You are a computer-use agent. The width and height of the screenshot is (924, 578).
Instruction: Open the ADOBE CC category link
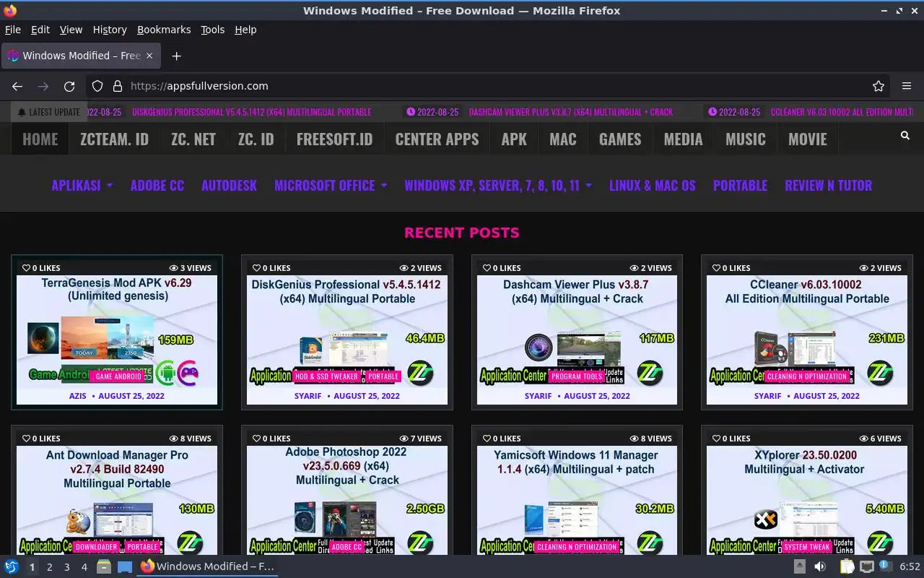(x=157, y=186)
